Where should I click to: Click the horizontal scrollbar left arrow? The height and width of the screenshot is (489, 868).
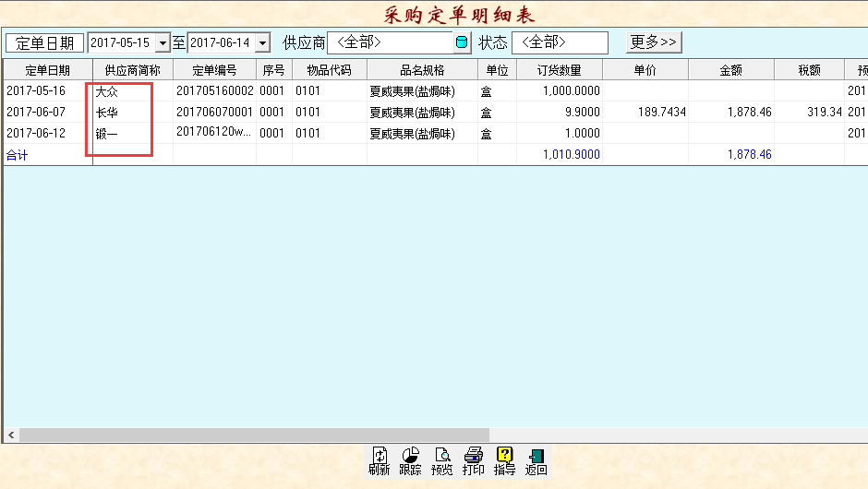pyautogui.click(x=11, y=435)
